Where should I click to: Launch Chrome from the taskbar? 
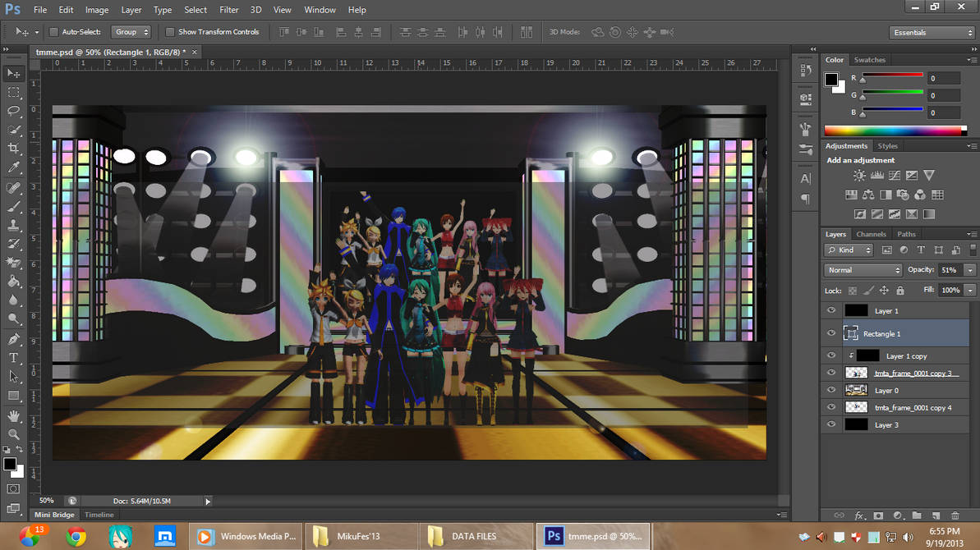pyautogui.click(x=76, y=536)
